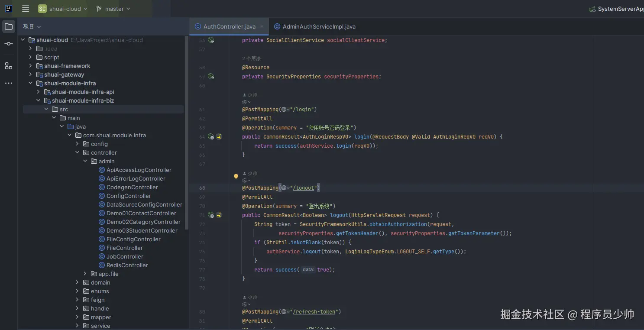Click the yellow light bulb intention icon
Viewport: 644px width, 330px height.
[236, 177]
